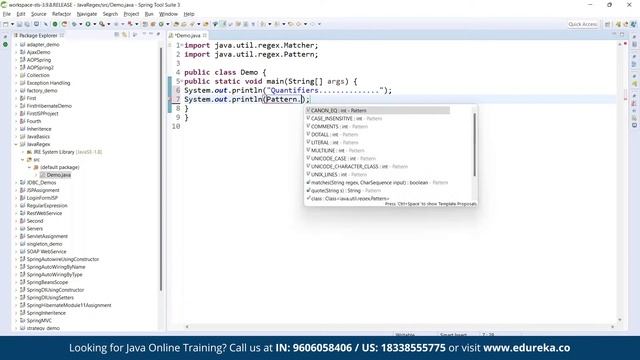Select the LoginFormJSP project

[x=42, y=198]
